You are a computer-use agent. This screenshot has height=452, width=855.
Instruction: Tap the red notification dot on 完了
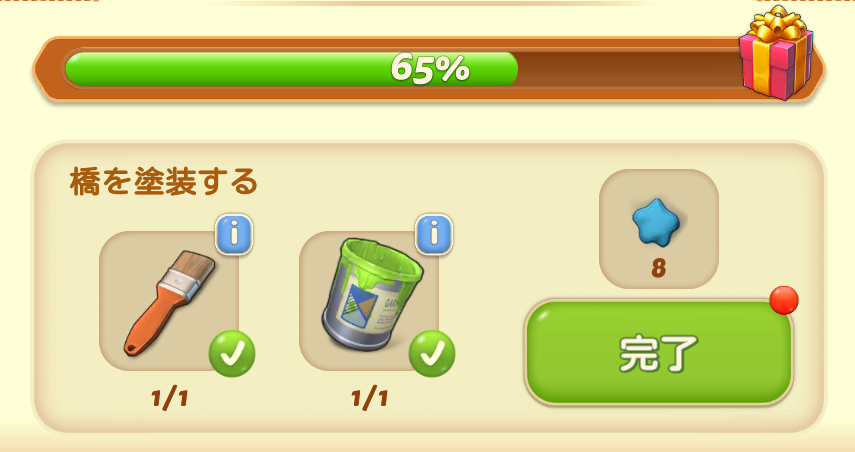click(x=784, y=300)
